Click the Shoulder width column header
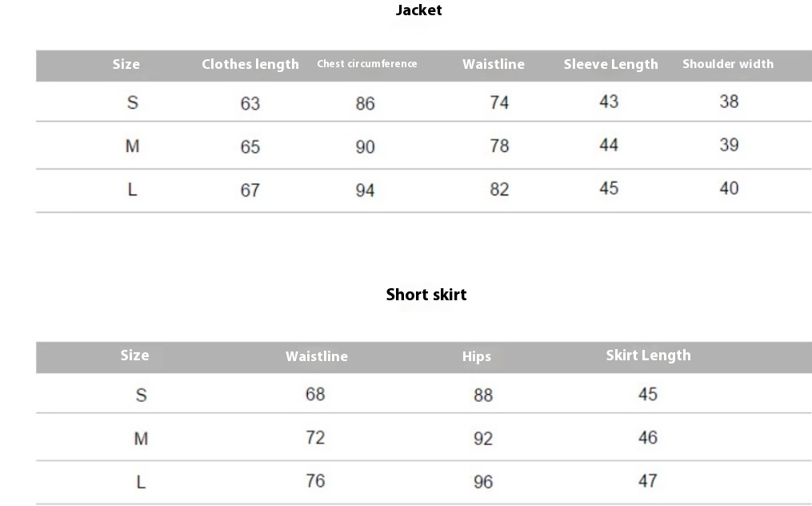 pyautogui.click(x=727, y=64)
